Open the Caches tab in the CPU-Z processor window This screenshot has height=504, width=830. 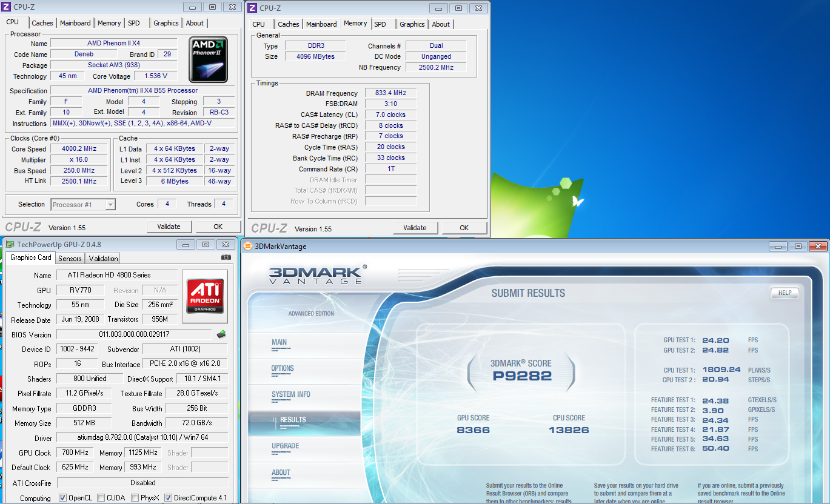[42, 23]
